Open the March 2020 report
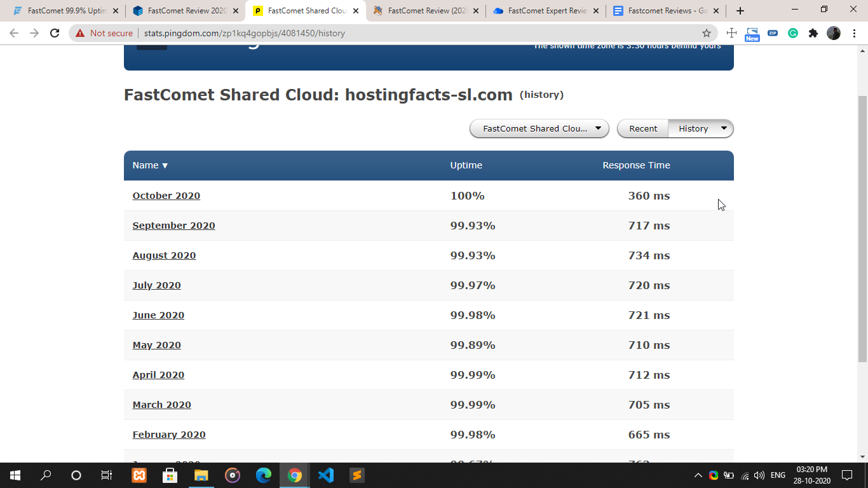 coord(161,405)
